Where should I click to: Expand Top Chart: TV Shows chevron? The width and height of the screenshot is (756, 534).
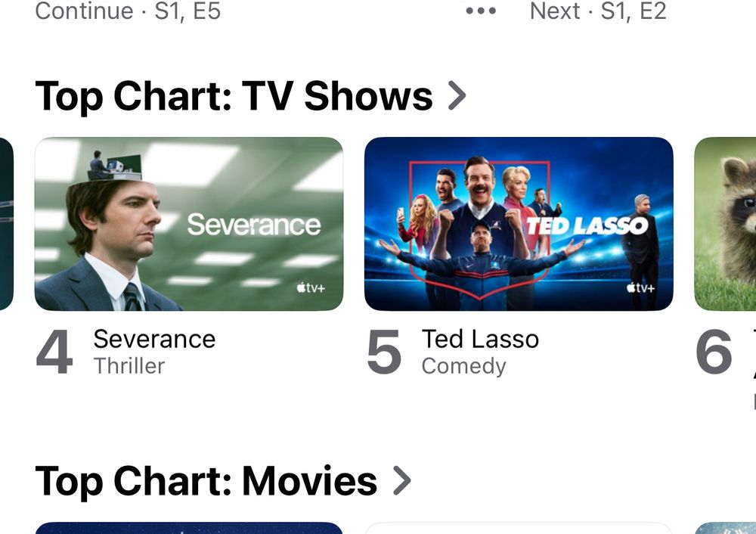[457, 95]
